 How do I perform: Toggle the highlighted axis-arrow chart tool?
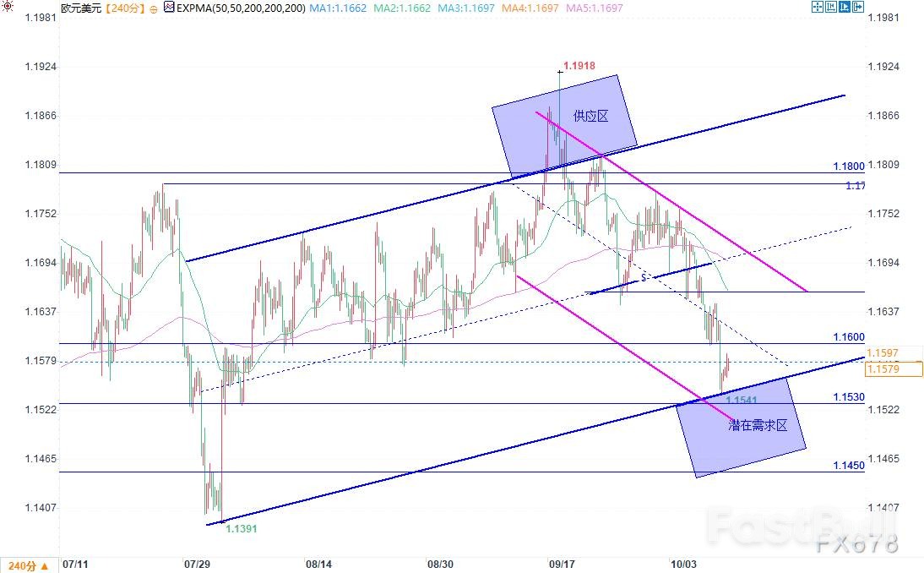pos(846,8)
